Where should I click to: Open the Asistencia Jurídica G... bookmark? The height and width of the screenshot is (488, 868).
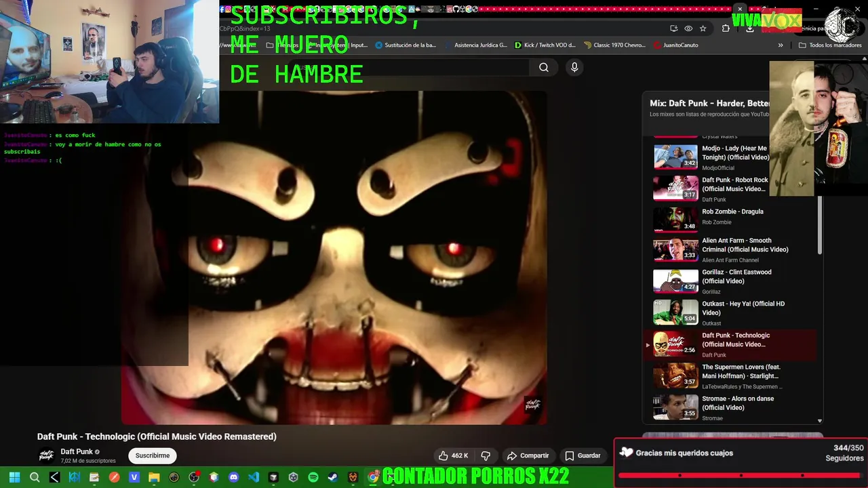pos(476,45)
